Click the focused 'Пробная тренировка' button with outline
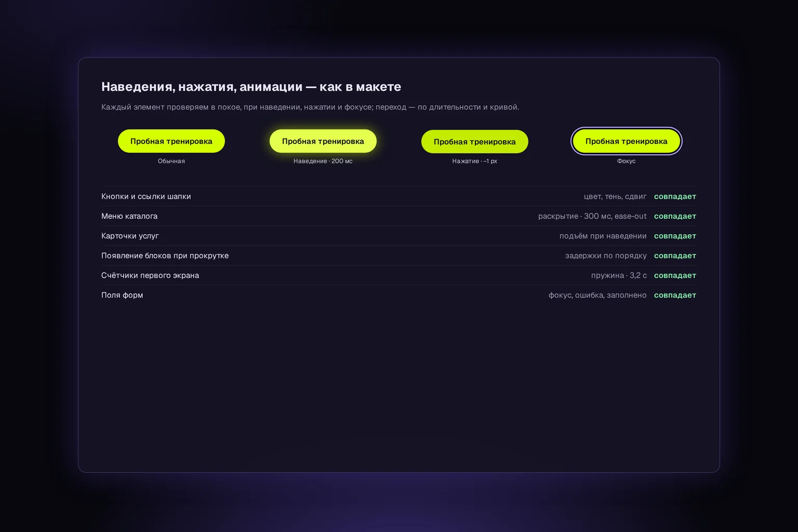The height and width of the screenshot is (532, 798). coord(627,141)
